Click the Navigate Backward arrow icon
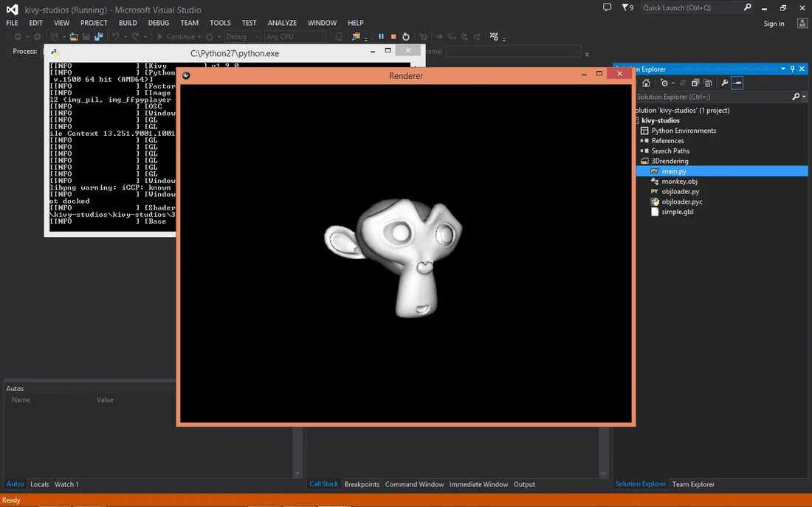The height and width of the screenshot is (507, 812). (x=18, y=37)
